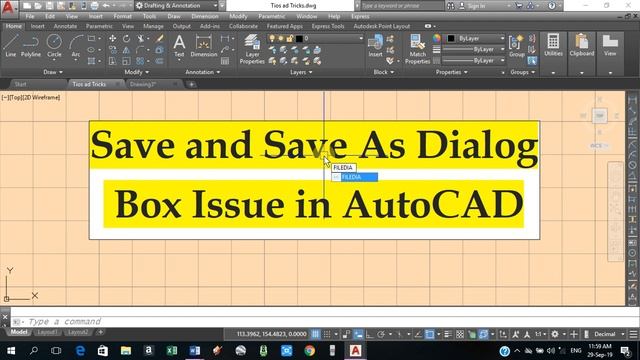
Task: Expand the Layers panel
Action: click(x=301, y=72)
